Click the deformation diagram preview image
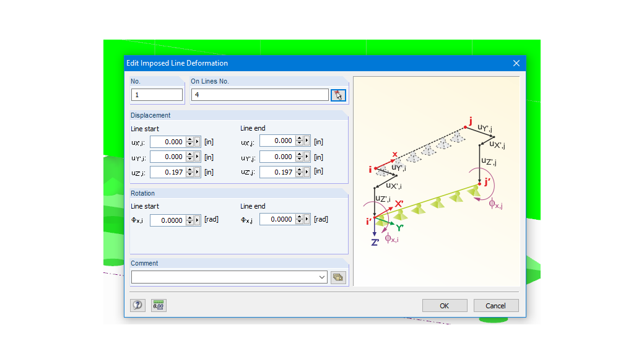The image size is (644, 364). (x=437, y=180)
